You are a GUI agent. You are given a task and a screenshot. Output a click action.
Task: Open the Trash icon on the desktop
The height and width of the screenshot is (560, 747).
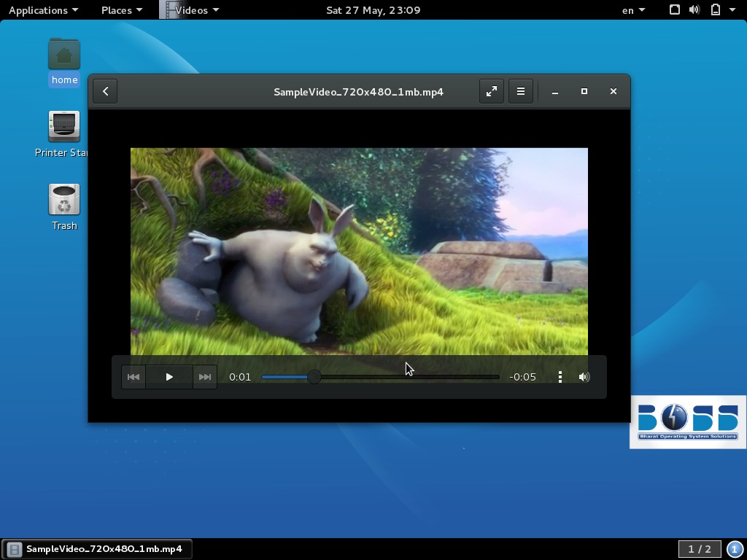point(63,199)
